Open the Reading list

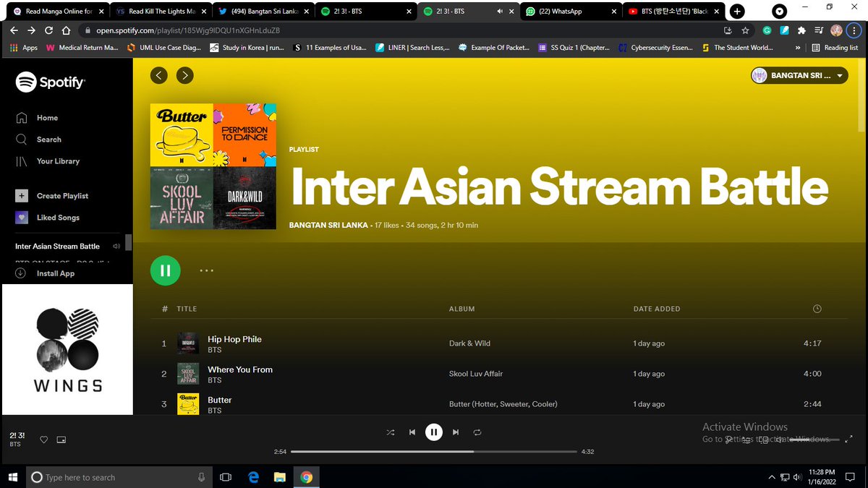(835, 48)
